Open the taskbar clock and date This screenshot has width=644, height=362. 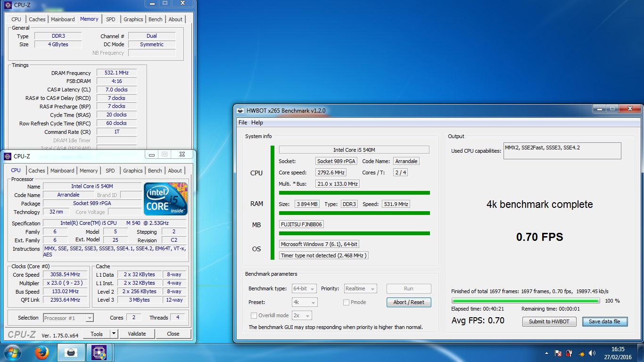618,353
